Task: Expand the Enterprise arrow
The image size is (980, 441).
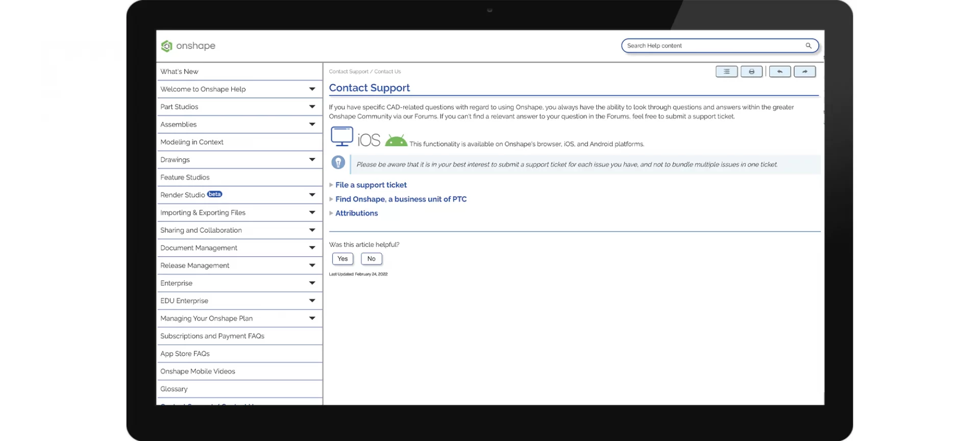Action: click(x=312, y=283)
